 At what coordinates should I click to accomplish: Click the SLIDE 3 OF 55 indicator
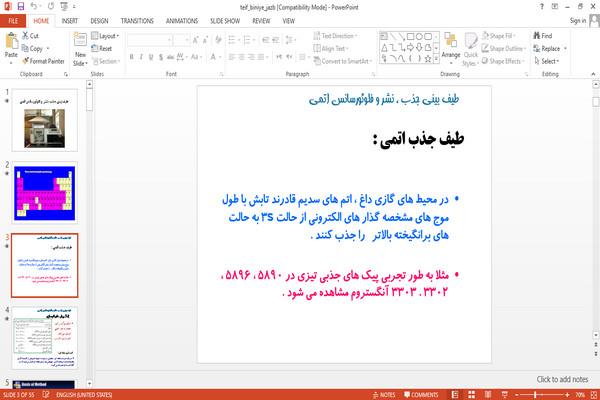click(x=18, y=395)
